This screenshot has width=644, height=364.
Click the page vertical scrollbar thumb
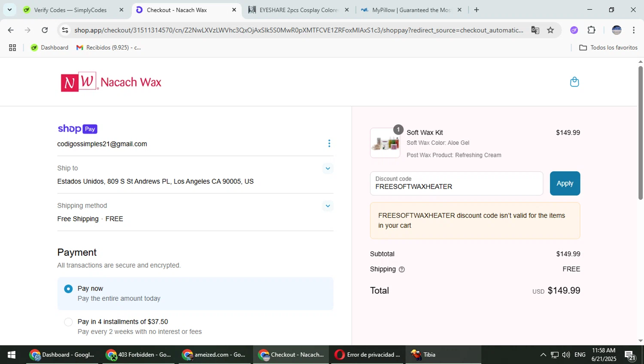coord(640,133)
